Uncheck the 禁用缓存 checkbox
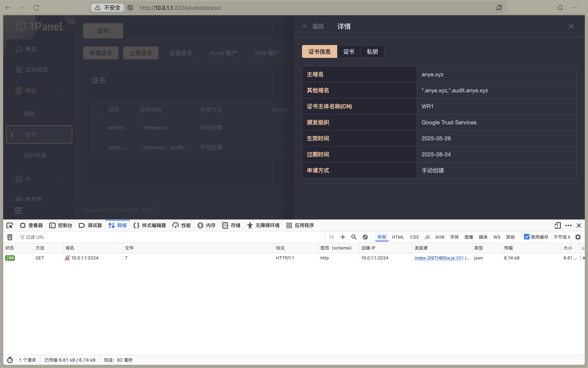The image size is (588, 368). pos(527,237)
